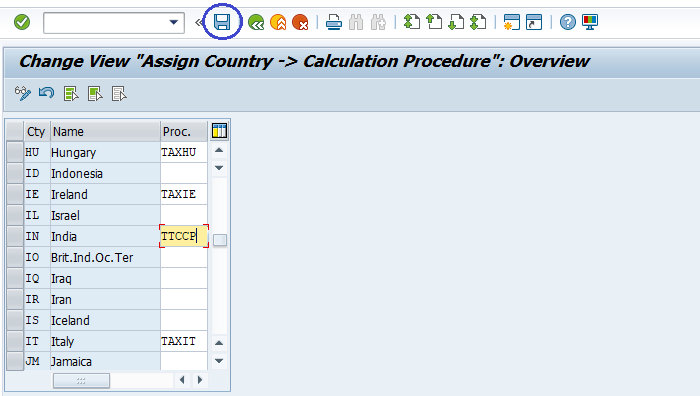Click the empty Proc. field for Indonesia
700x396 pixels.
[184, 173]
